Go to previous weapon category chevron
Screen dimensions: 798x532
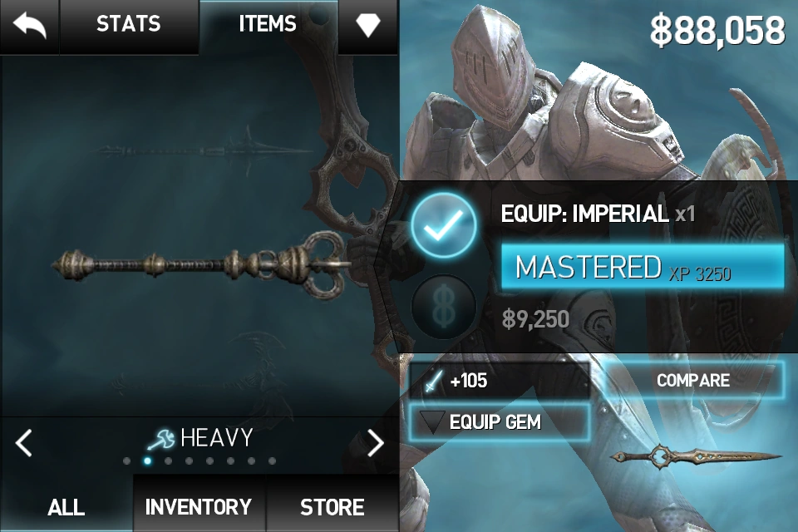coord(23,442)
